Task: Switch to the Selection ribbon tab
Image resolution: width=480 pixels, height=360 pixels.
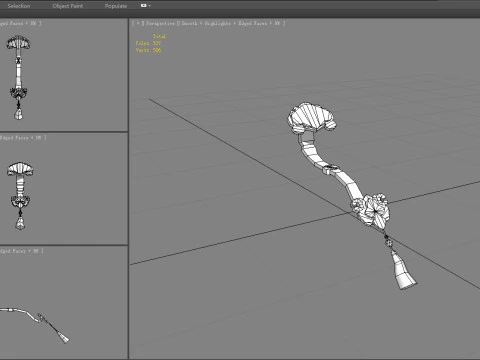Action: click(x=19, y=6)
